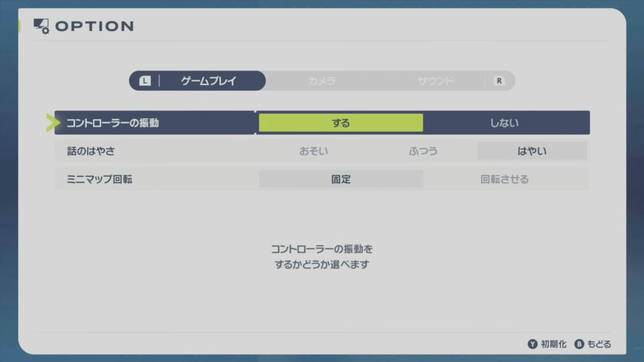The width and height of the screenshot is (644, 362).
Task: Switch to the カメラ tab
Action: pos(322,81)
